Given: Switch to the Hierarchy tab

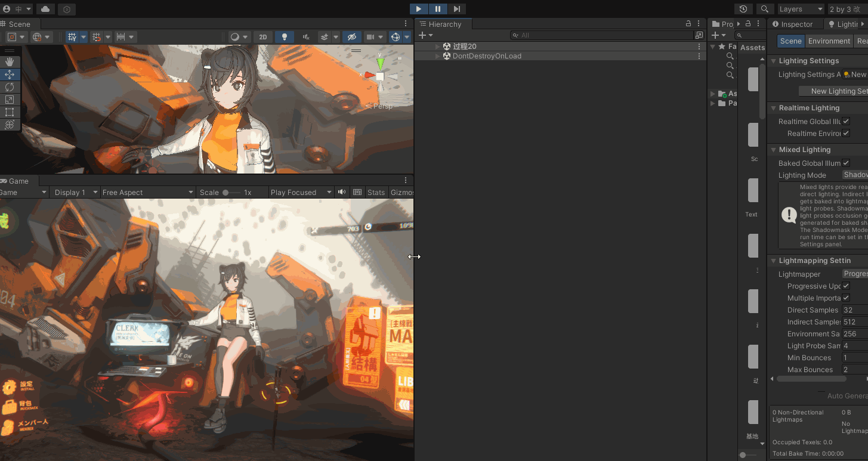Looking at the screenshot, I should [x=442, y=24].
